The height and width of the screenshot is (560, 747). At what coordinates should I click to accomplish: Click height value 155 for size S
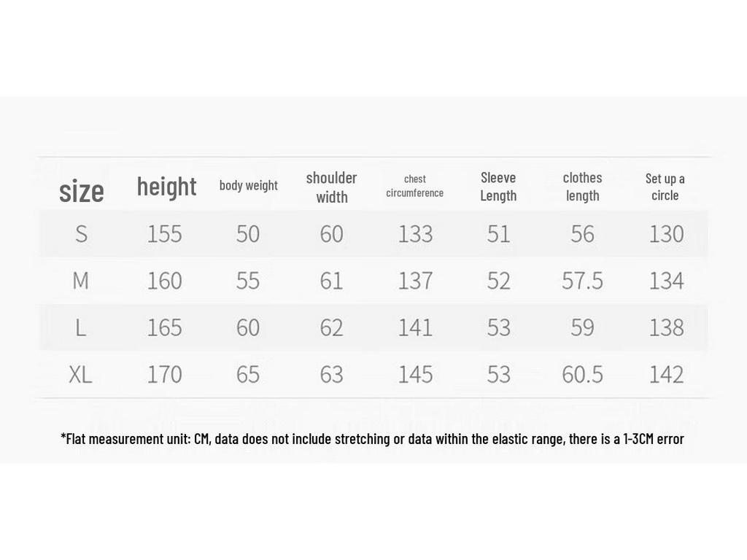click(x=164, y=234)
